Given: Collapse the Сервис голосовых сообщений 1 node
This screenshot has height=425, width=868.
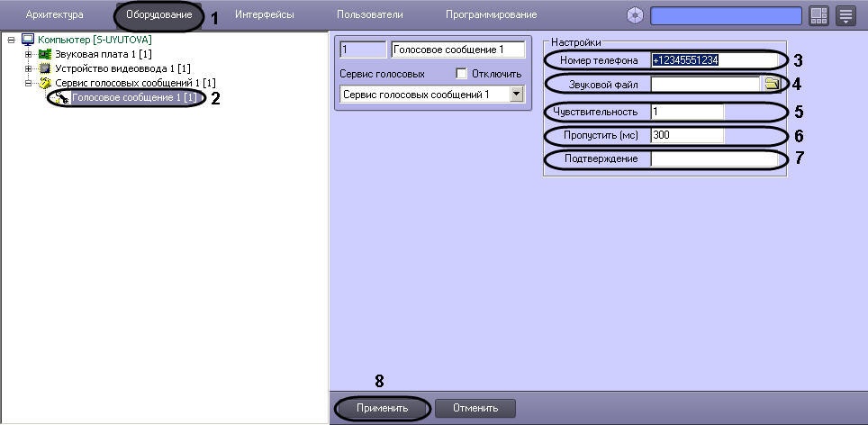Looking at the screenshot, I should click(x=28, y=83).
